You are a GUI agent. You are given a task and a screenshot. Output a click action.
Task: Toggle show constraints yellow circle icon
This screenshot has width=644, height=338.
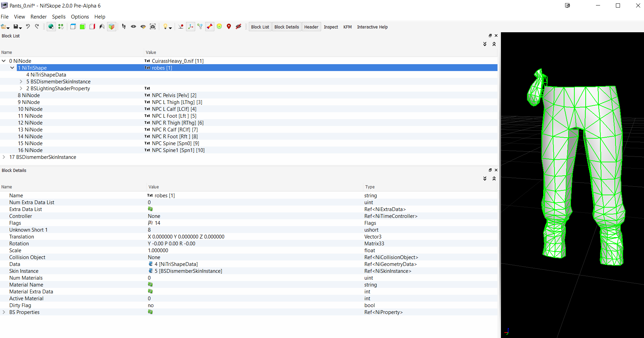[219, 27]
